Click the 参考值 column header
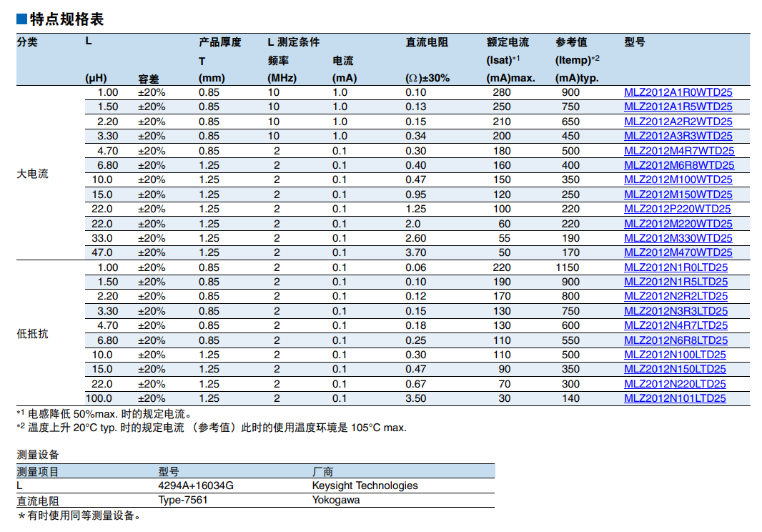762x532 pixels. click(x=572, y=42)
